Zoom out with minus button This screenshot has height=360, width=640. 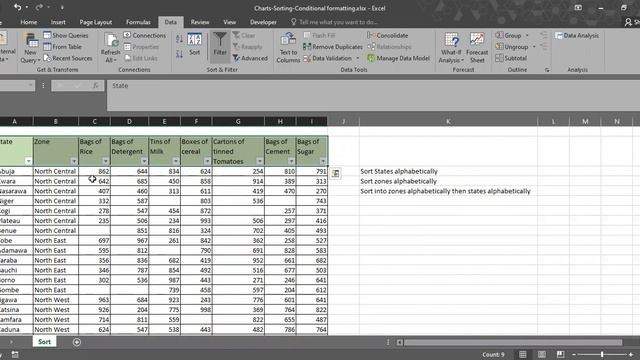pyautogui.click(x=574, y=355)
